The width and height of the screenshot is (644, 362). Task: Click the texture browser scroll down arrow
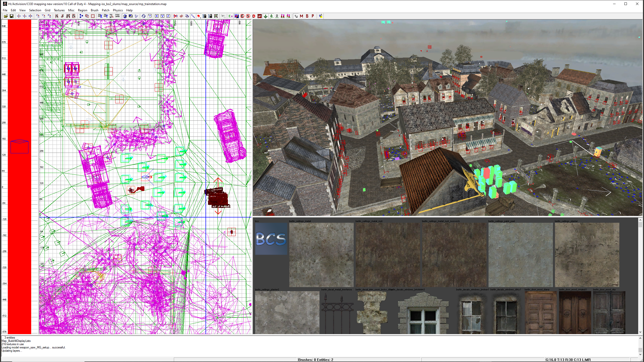coord(640,332)
